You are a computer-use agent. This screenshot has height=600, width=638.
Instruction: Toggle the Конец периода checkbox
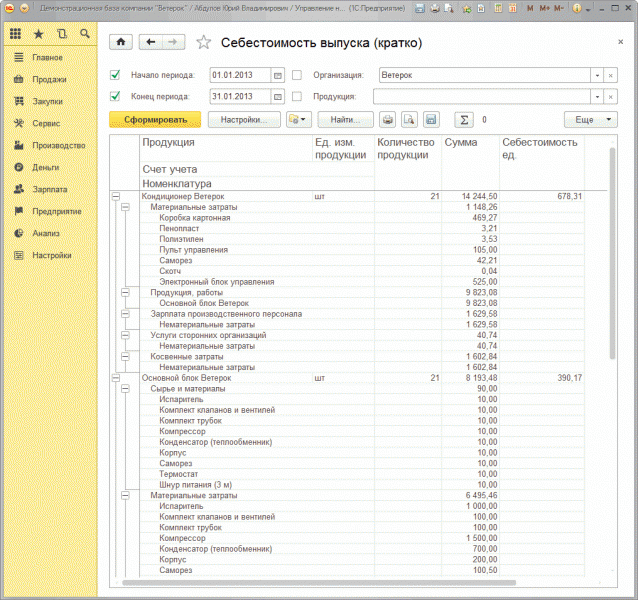pyautogui.click(x=115, y=96)
